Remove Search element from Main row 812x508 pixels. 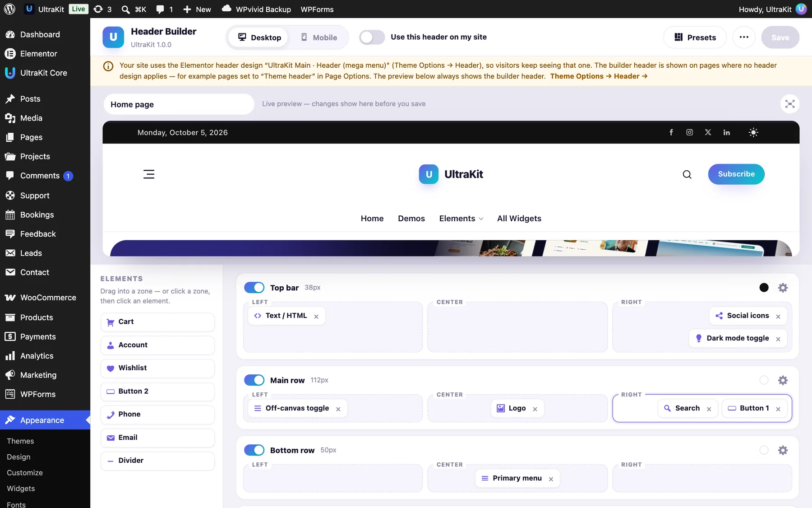pyautogui.click(x=709, y=409)
